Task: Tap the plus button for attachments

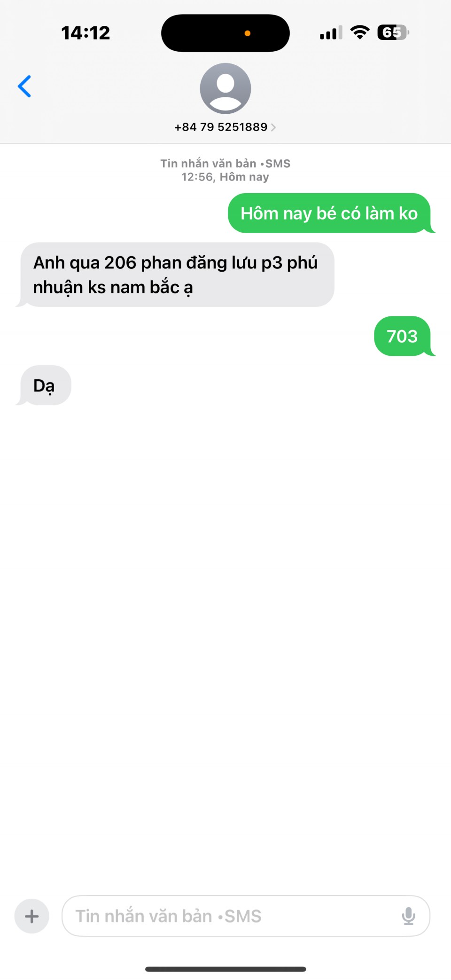Action: pos(32,916)
